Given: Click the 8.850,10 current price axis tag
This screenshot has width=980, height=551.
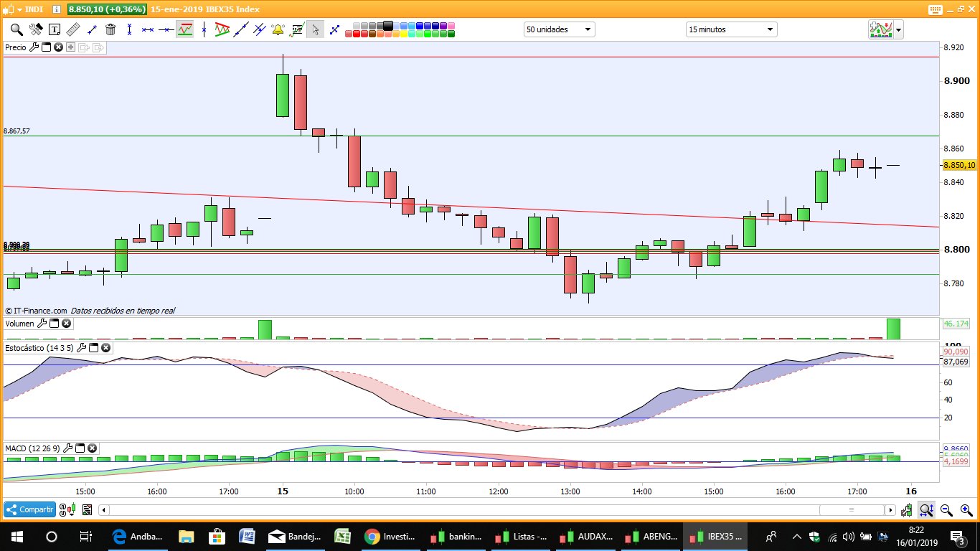Looking at the screenshot, I should tap(959, 165).
